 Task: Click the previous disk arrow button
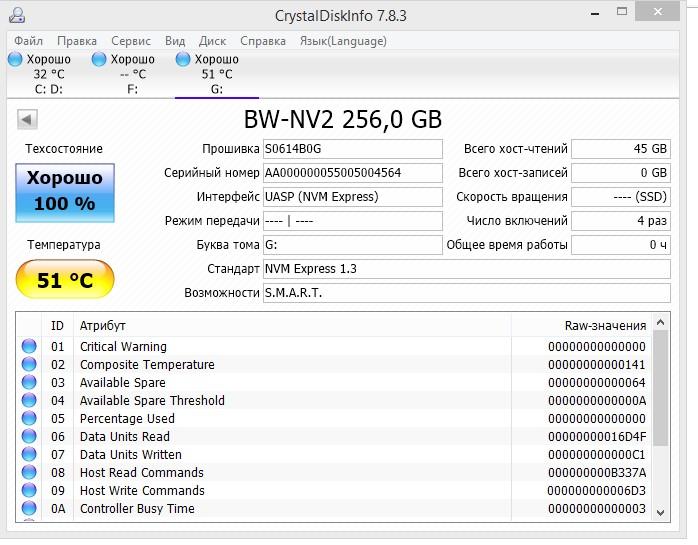point(27,120)
